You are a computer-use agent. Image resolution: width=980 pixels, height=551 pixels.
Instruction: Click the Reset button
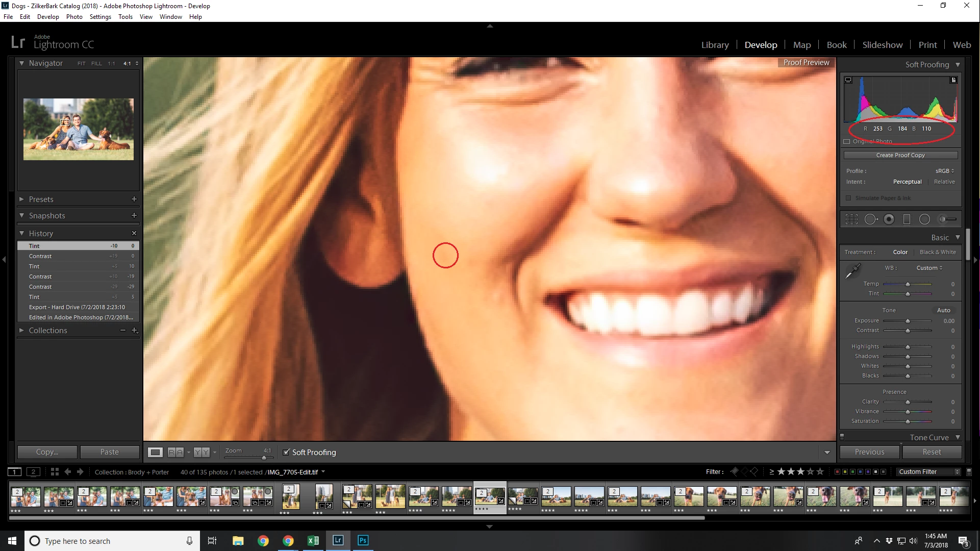click(932, 452)
